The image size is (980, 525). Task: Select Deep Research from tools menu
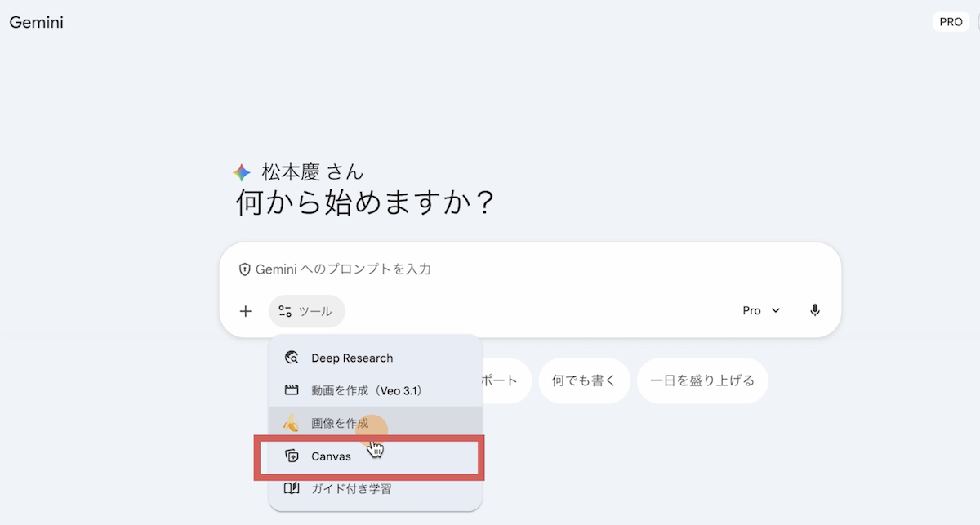352,358
